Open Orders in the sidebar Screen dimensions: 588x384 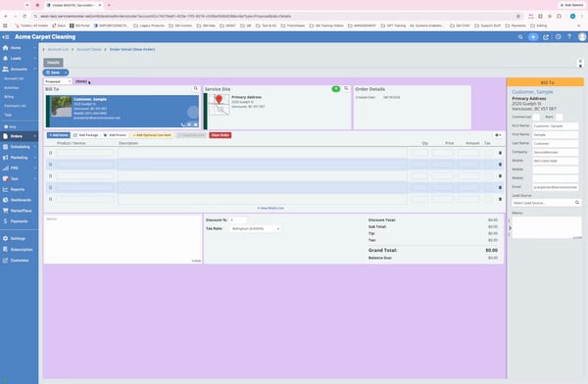16,136
